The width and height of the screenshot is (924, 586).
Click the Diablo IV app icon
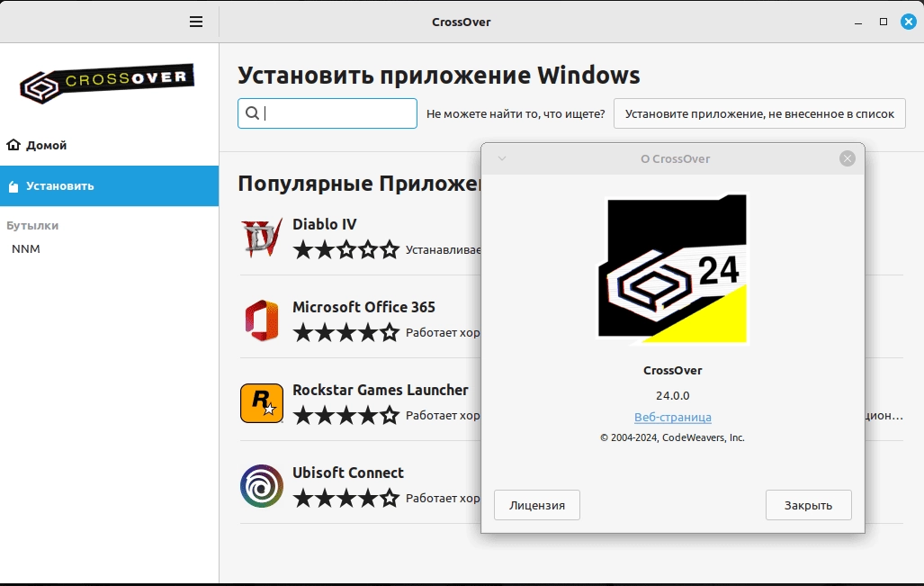(x=262, y=238)
